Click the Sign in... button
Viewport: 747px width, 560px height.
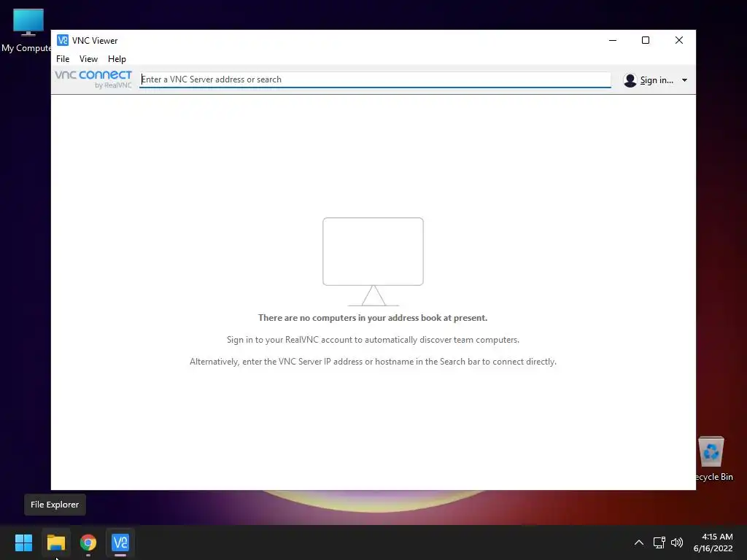point(657,80)
